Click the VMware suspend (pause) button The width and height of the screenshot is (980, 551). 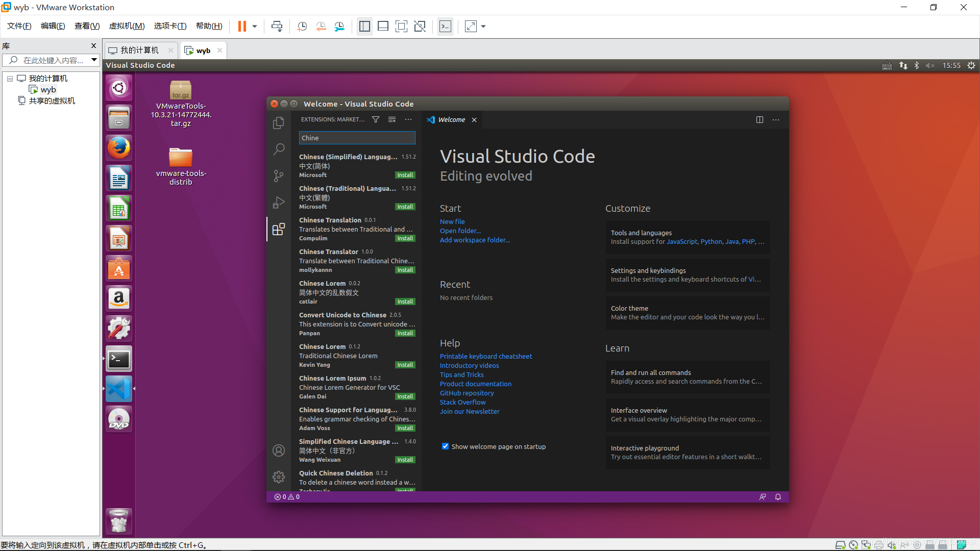pos(242,26)
